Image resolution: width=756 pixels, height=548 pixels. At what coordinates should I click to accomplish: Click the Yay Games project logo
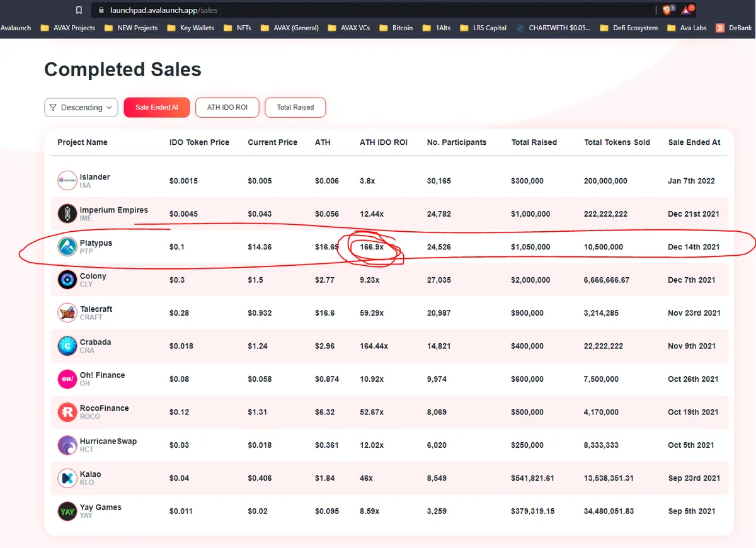pyautogui.click(x=67, y=511)
